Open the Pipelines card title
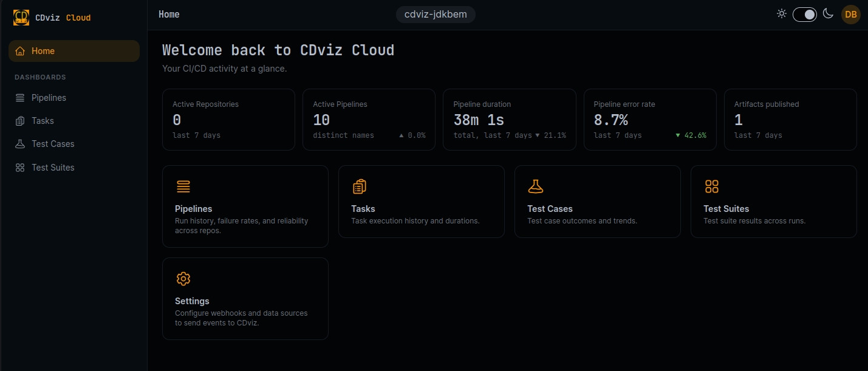This screenshot has width=868, height=371. pos(193,209)
